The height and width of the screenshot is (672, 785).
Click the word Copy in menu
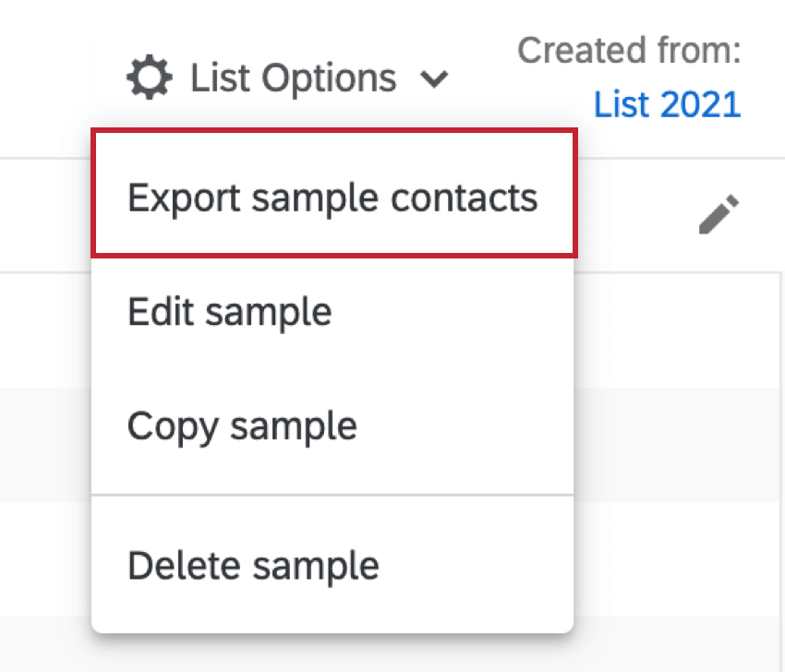pyautogui.click(x=173, y=427)
